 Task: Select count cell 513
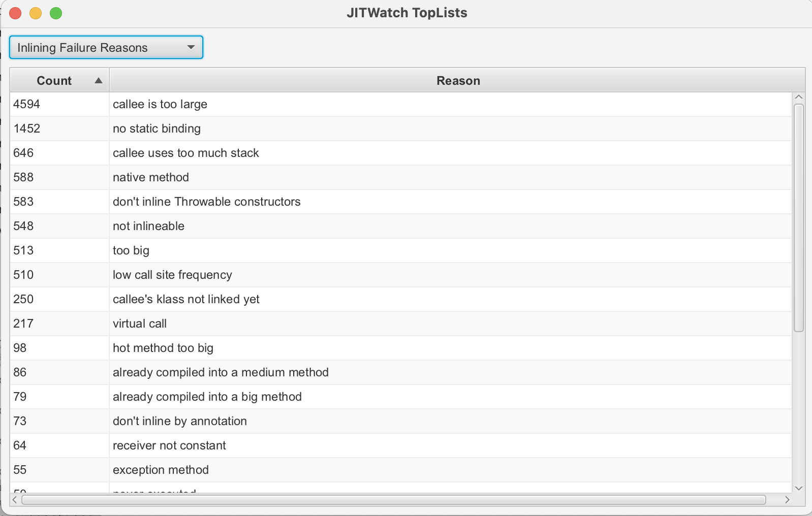(59, 250)
